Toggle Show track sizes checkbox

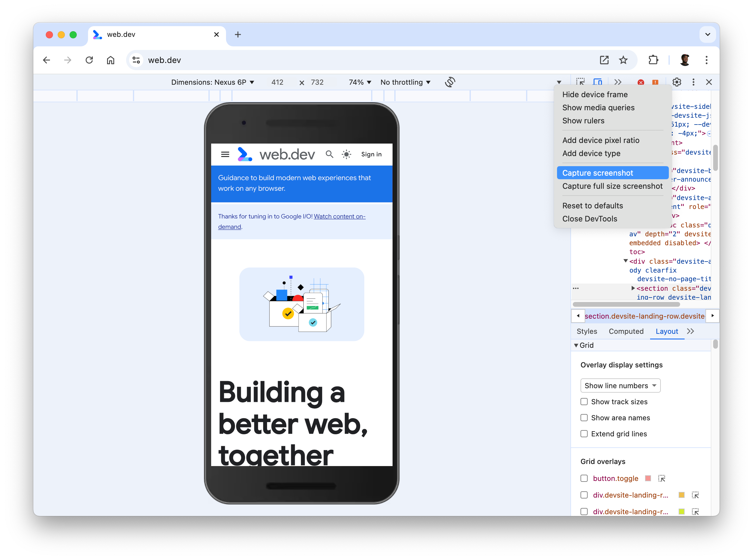coord(584,402)
